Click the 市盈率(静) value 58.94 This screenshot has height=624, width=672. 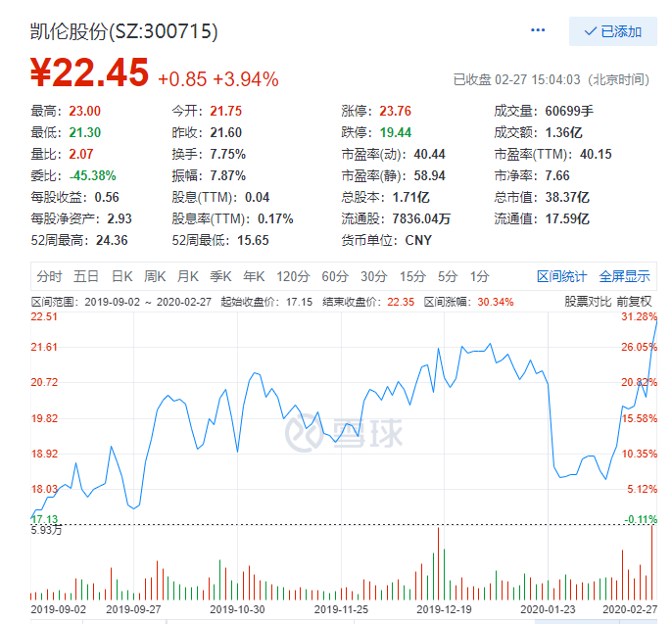tap(429, 175)
